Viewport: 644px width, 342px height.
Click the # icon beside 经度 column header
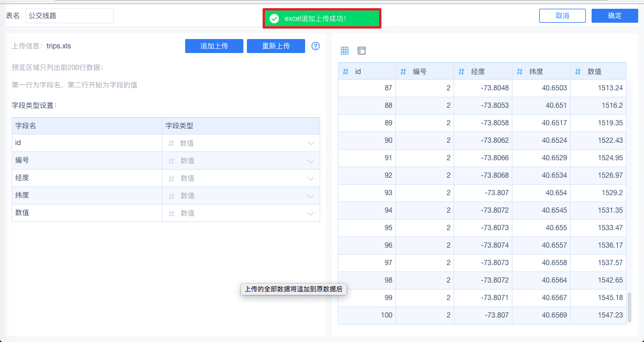[x=462, y=72]
